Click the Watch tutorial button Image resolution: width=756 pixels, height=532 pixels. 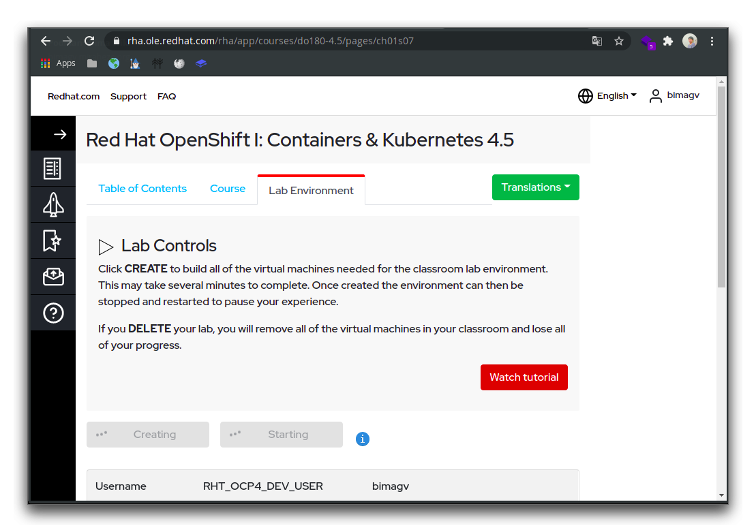[524, 377]
